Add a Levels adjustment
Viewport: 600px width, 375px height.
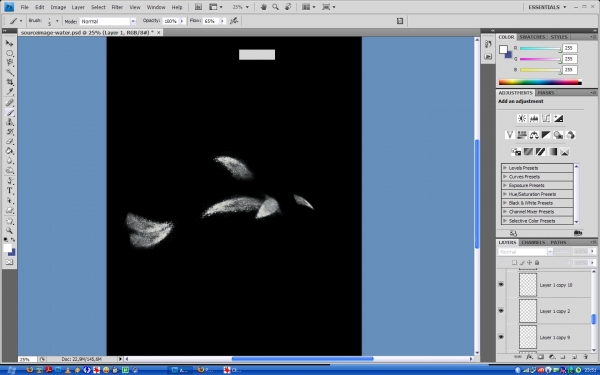pyautogui.click(x=534, y=118)
